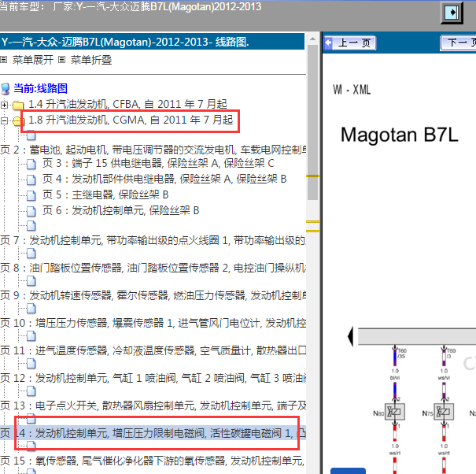Click the left arrow on diagram bus bar
The height and width of the screenshot is (474, 476).
[350, 336]
